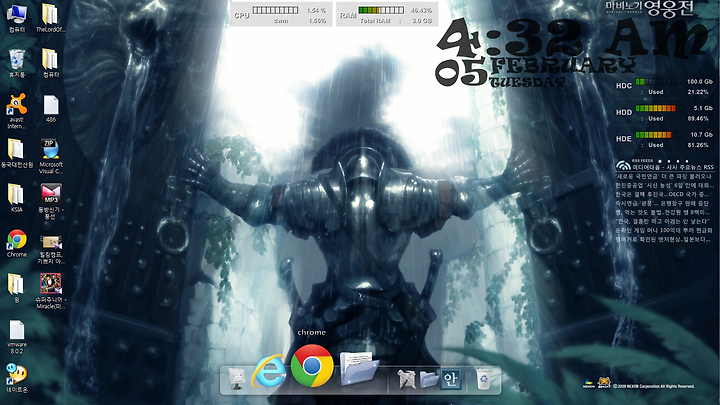Viewport: 720px width, 405px height.
Task: Click the RAM usage meter bar
Action: click(x=381, y=10)
